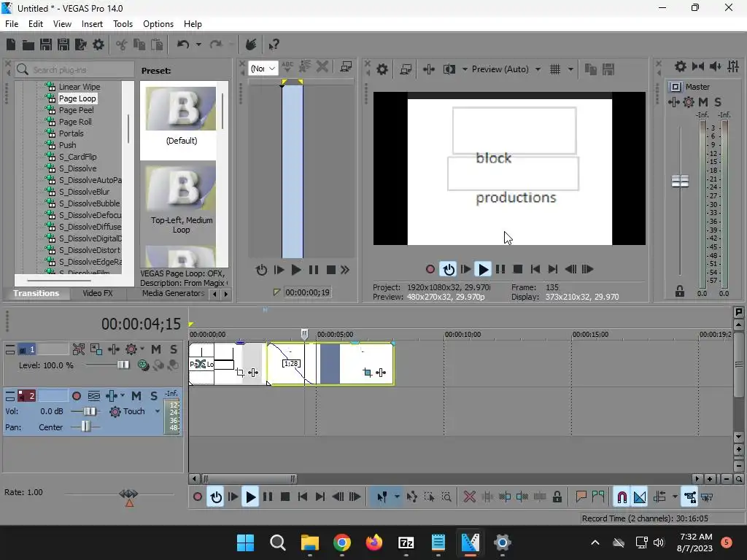The height and width of the screenshot is (560, 747).
Task: Open the Tools menu
Action: click(123, 24)
